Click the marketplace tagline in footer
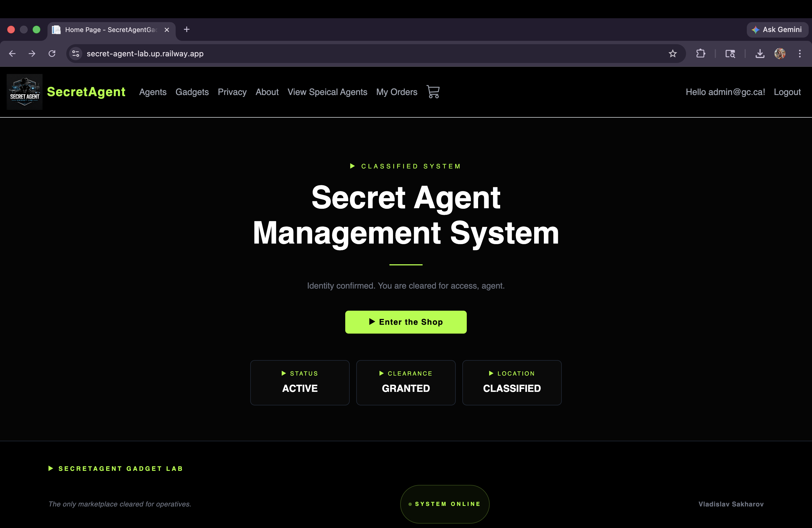 pos(120,504)
